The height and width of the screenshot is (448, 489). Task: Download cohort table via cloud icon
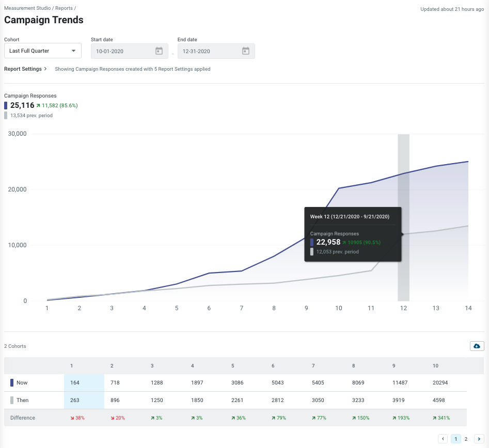477,346
